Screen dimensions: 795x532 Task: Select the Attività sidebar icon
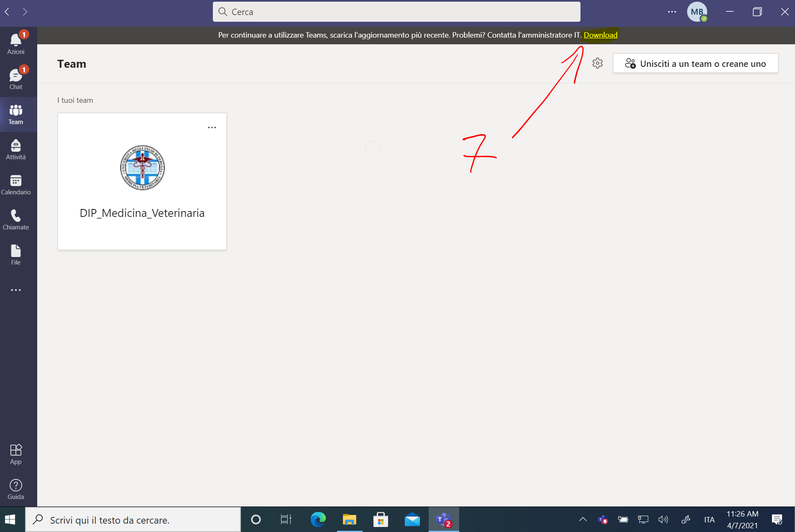coord(16,150)
